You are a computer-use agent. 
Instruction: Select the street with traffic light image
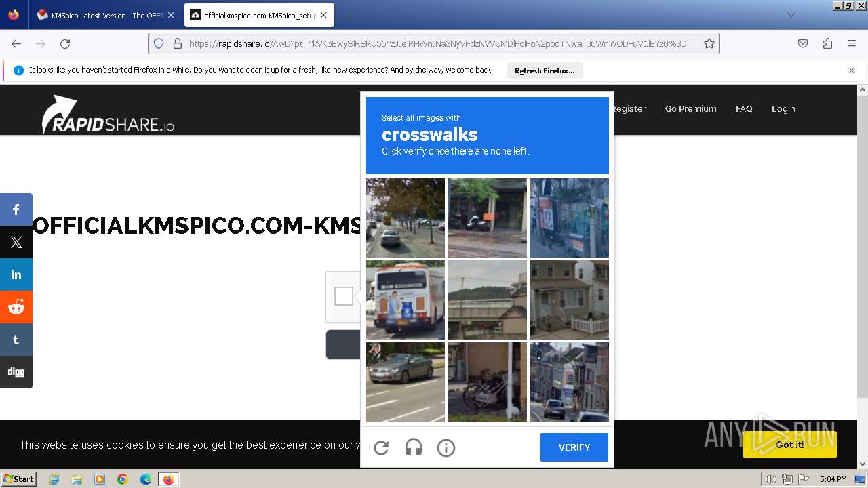click(569, 382)
